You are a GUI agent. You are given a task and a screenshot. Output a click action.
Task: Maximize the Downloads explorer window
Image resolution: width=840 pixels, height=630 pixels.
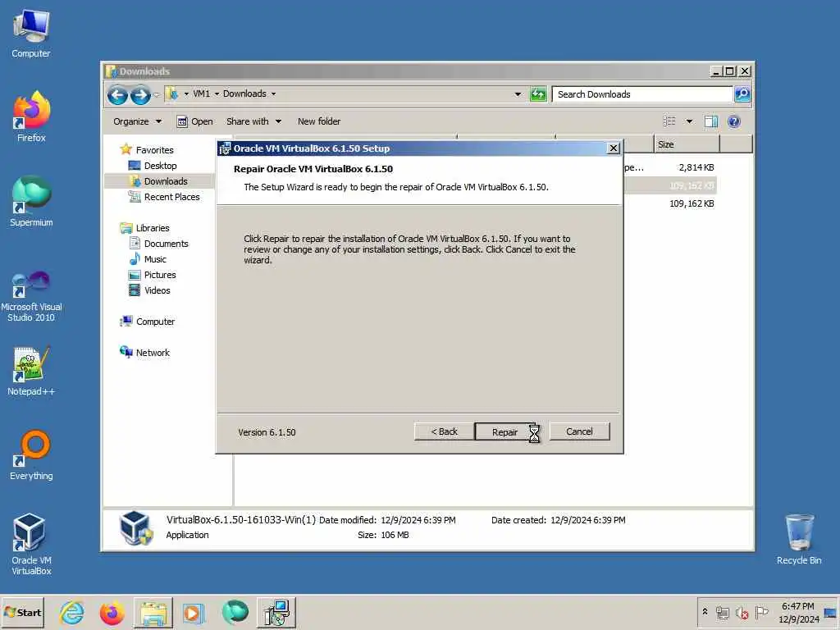[729, 71]
